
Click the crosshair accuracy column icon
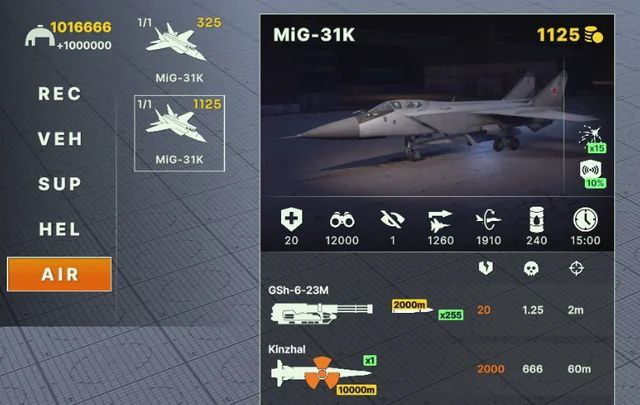pyautogui.click(x=576, y=268)
